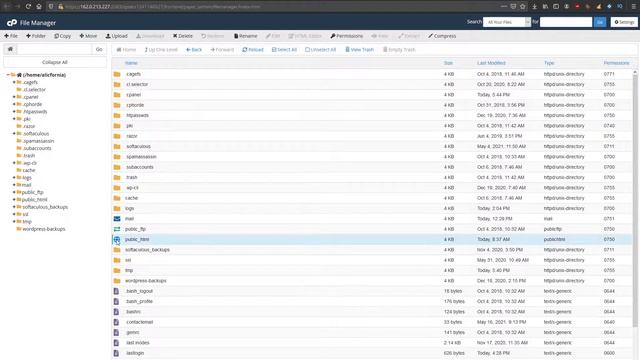Click the .lastlogin file icon
The height and width of the screenshot is (360, 640).
116,353
